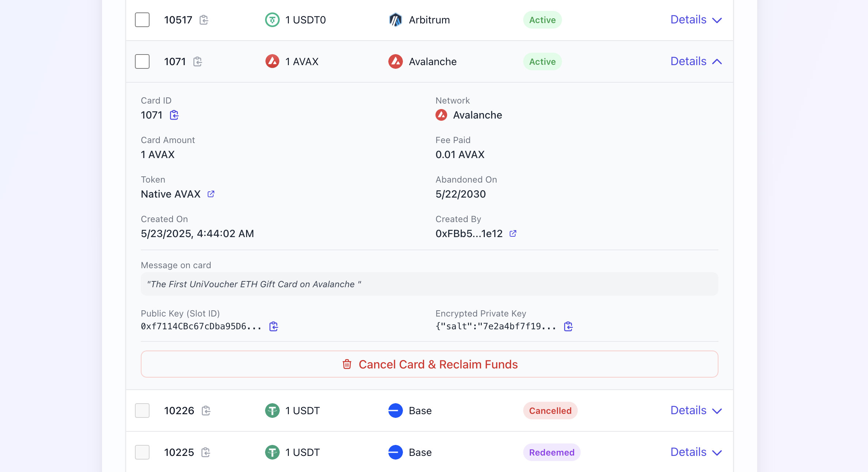Click '5/23/2025, 4:44:02 AM' created date
Image resolution: width=868 pixels, height=472 pixels.
pyautogui.click(x=197, y=233)
